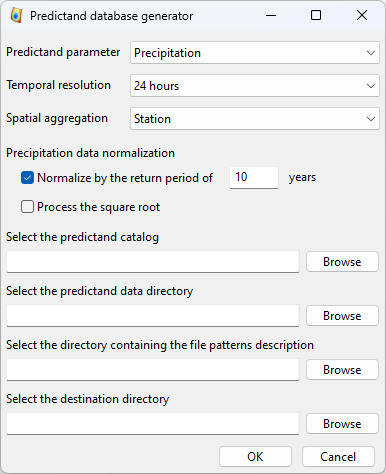Close the Predictand database generator window
The image size is (386, 474).
(362, 15)
